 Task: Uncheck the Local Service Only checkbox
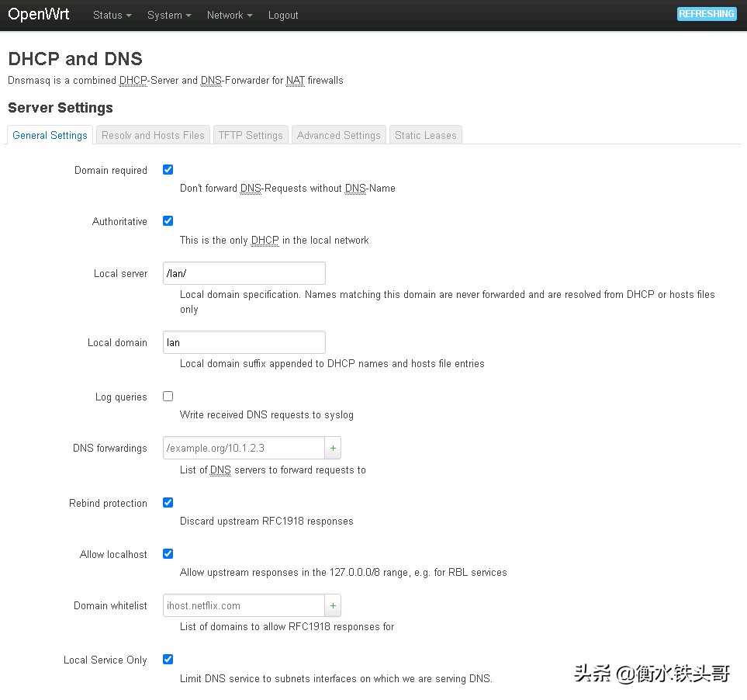coord(168,659)
